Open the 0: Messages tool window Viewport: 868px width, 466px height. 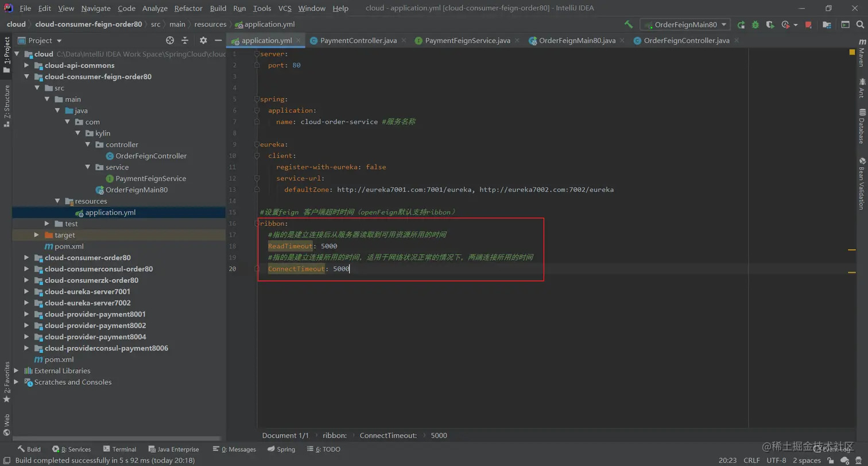234,449
